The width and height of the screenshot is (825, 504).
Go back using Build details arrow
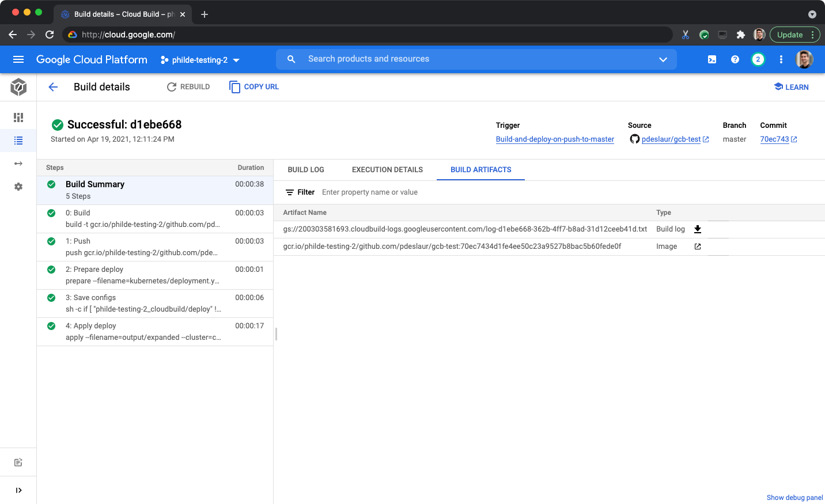coord(53,87)
